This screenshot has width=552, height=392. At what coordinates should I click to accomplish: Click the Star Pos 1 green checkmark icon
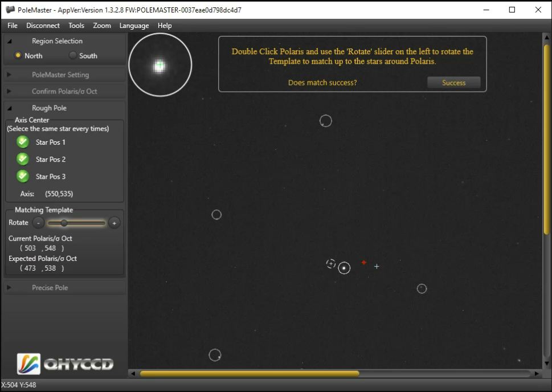[x=23, y=142]
